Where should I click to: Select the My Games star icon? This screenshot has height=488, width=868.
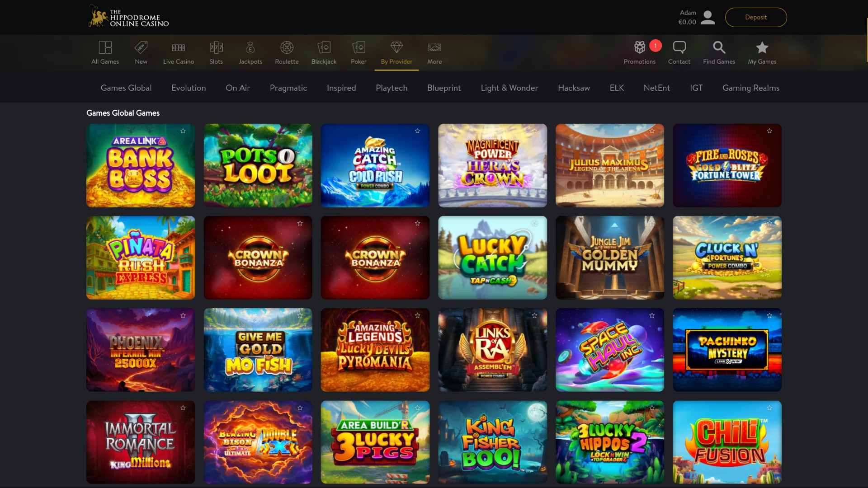[762, 47]
